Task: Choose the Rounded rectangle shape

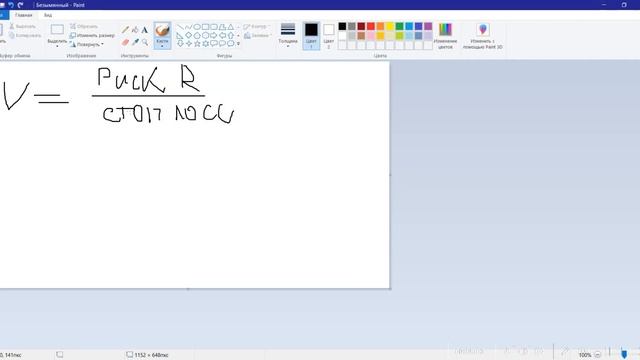Action: click(x=214, y=27)
